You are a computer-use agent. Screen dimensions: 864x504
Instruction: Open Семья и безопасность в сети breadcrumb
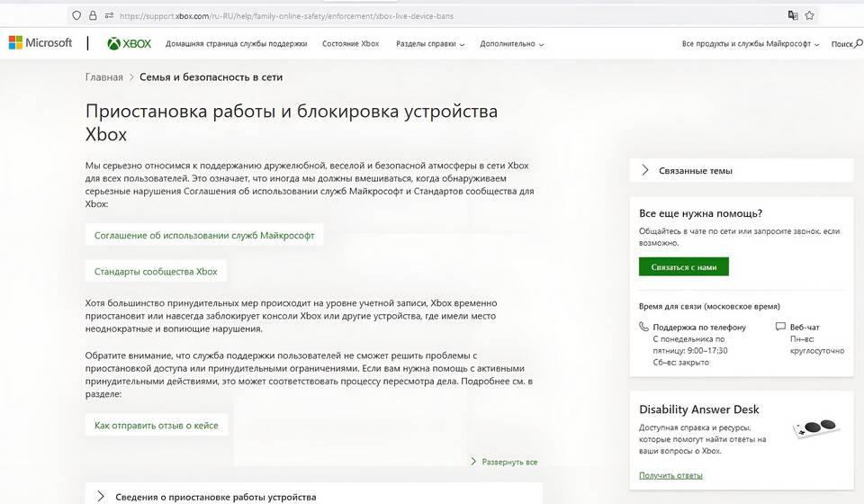[211, 77]
